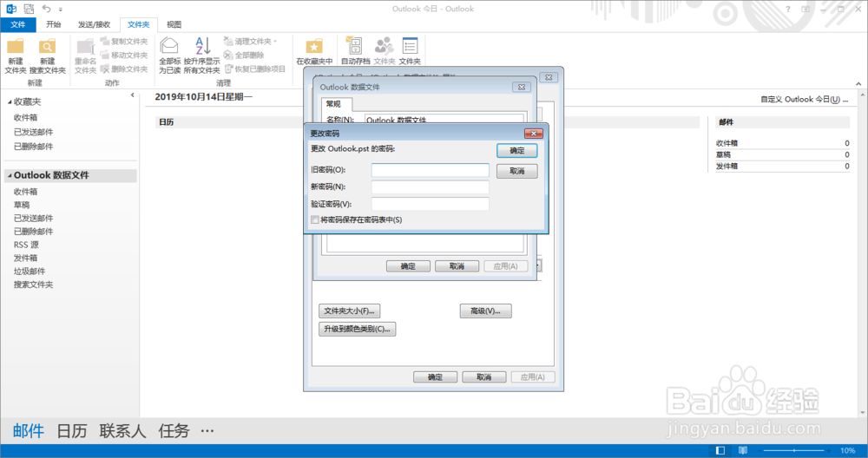Click Customize Outlook Today (自定义 Outlook 今日) link
Image resolution: width=868 pixels, height=458 pixels.
(x=805, y=99)
